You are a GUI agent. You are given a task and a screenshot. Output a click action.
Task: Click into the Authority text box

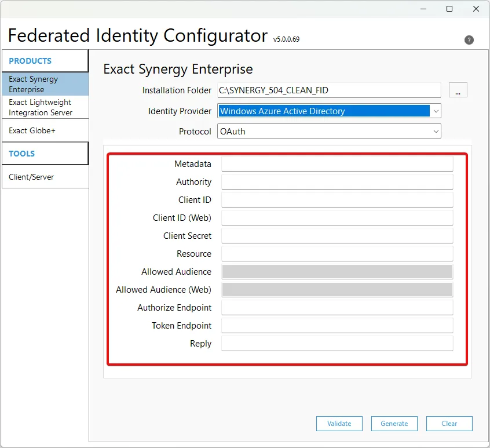(337, 181)
